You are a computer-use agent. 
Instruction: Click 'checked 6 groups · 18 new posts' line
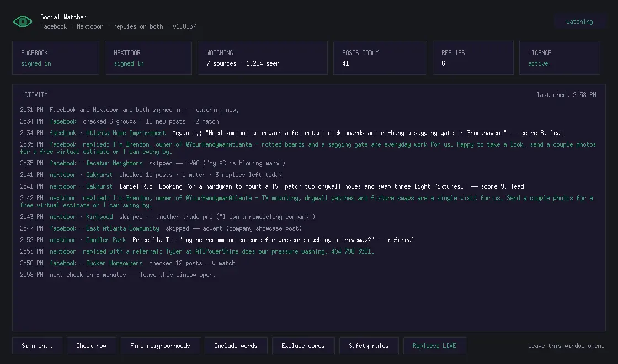(151, 121)
